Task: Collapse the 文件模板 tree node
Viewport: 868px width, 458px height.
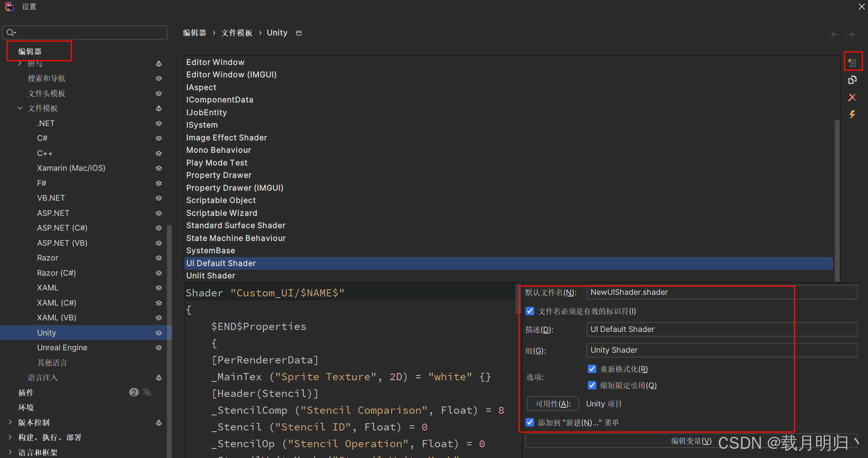Action: (20, 108)
